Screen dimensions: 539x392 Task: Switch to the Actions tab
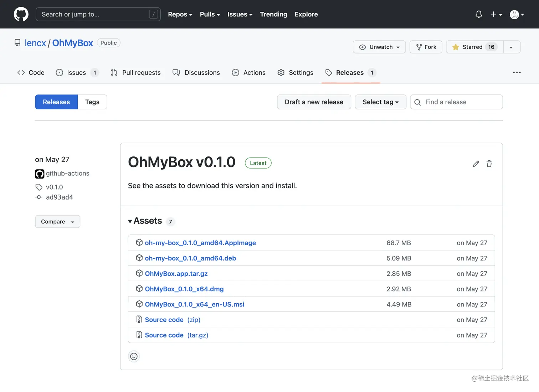click(249, 73)
